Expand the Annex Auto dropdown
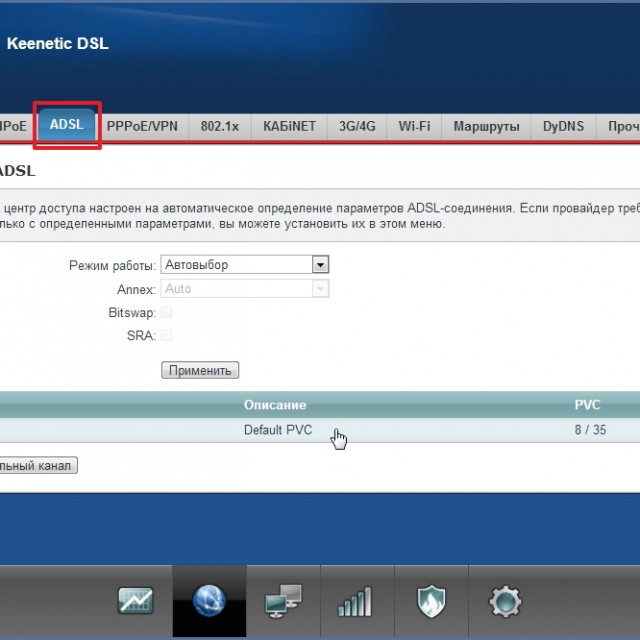This screenshot has height=640, width=640. [245, 289]
